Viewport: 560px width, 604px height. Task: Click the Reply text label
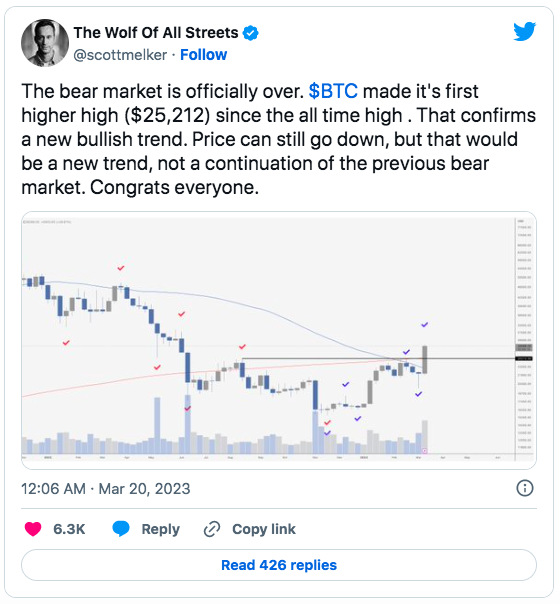pyautogui.click(x=161, y=529)
